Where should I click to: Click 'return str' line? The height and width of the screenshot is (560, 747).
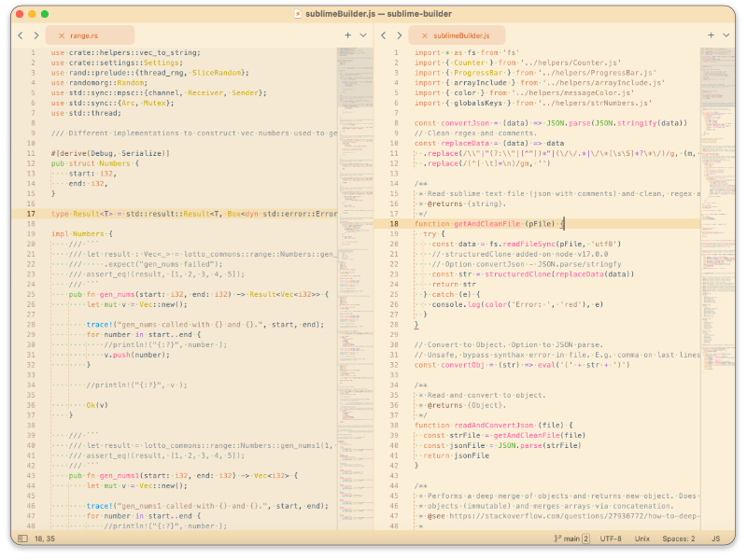[x=454, y=285]
